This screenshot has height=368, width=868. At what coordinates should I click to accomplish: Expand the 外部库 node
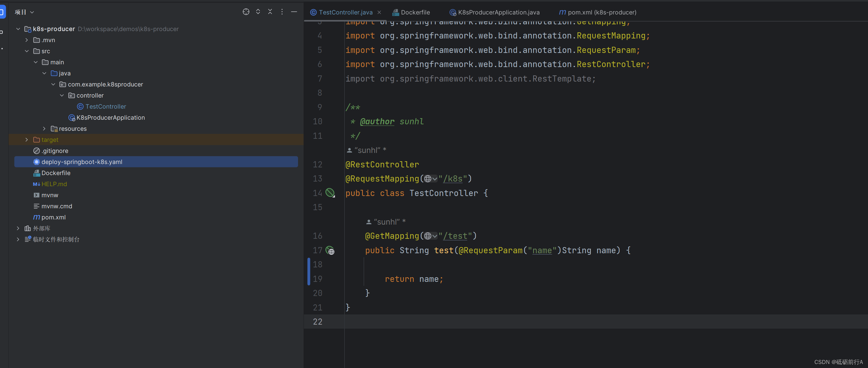pos(18,229)
